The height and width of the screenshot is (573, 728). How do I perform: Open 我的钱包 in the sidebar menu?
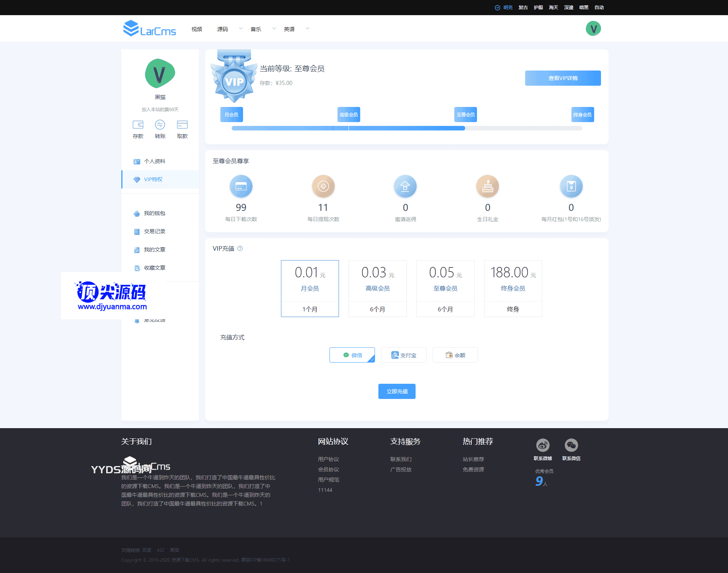pos(154,214)
